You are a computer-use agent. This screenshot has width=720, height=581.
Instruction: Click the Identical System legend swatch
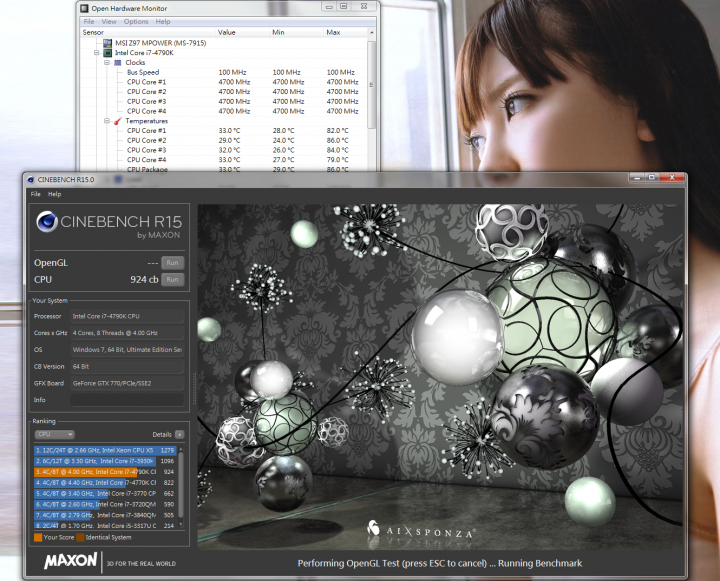80,537
